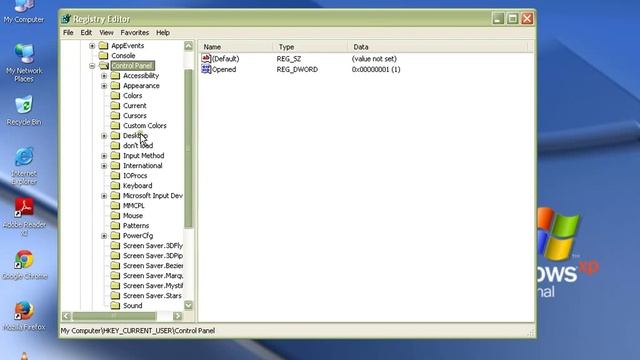Sort values by the Type column header
This screenshot has width=640, height=360.
310,47
